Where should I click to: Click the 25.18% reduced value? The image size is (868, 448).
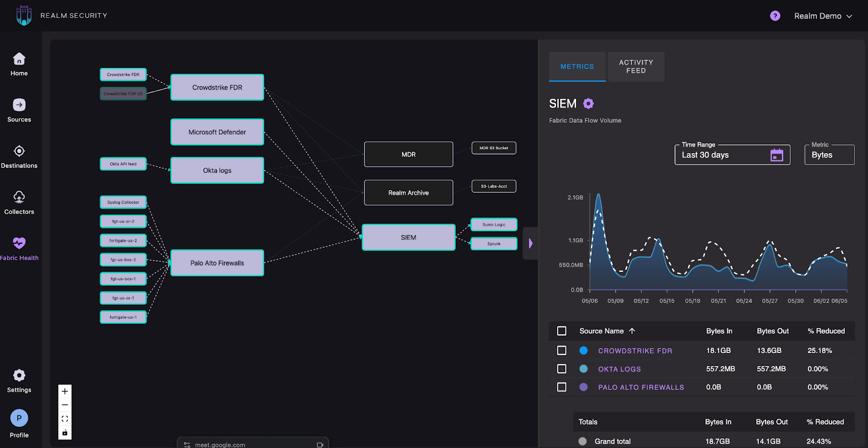click(820, 351)
